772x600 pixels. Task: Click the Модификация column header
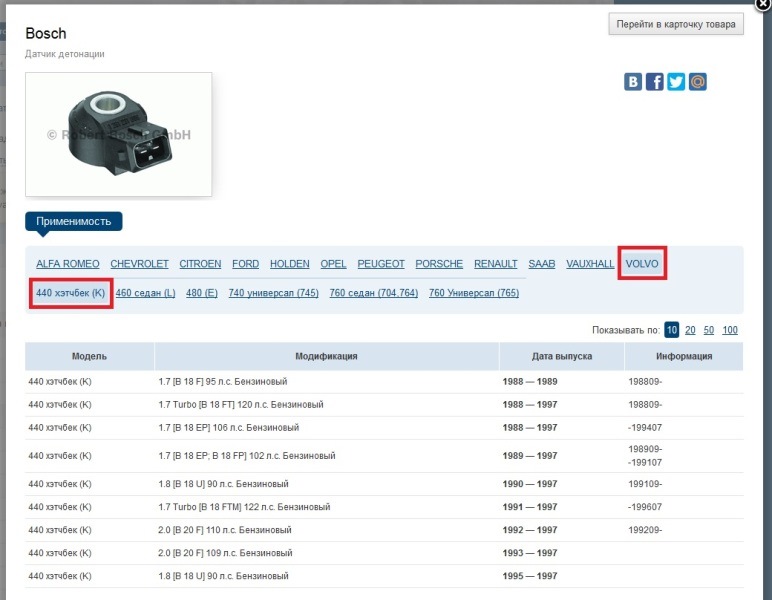[x=326, y=356]
